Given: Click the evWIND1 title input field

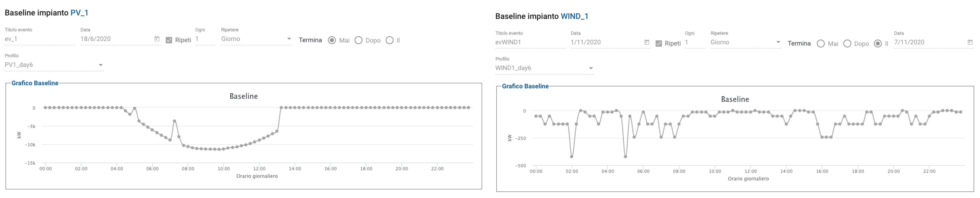Looking at the screenshot, I should 530,42.
